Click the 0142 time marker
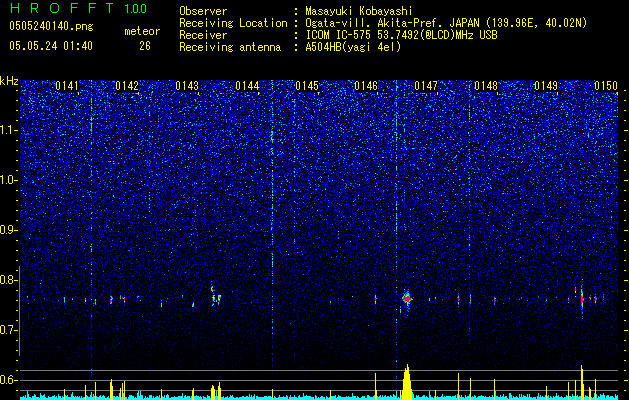The width and height of the screenshot is (629, 400). point(127,86)
